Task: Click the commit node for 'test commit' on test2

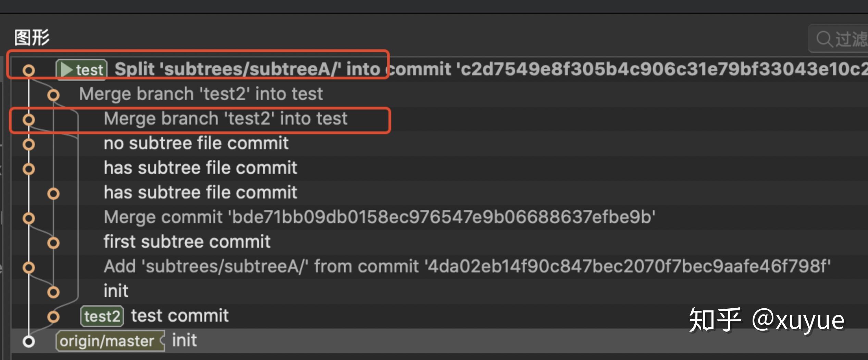Action: 53,316
